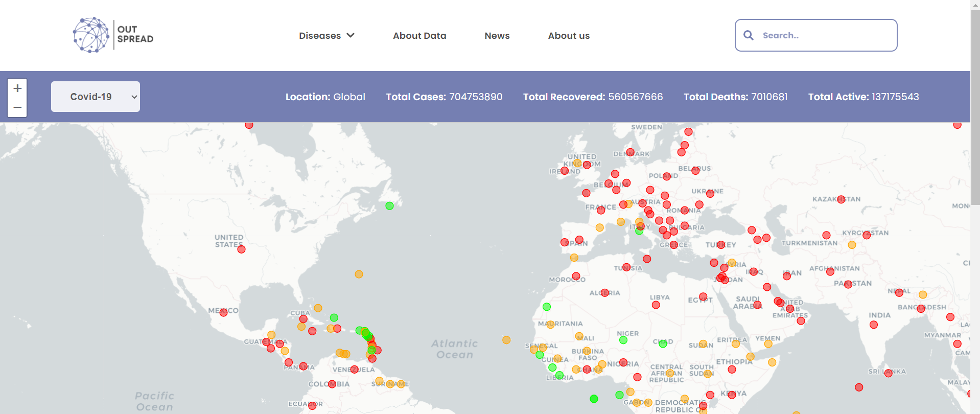Click the red marker on Sri Lanka
Screen dimensions: 980x414
click(x=889, y=373)
